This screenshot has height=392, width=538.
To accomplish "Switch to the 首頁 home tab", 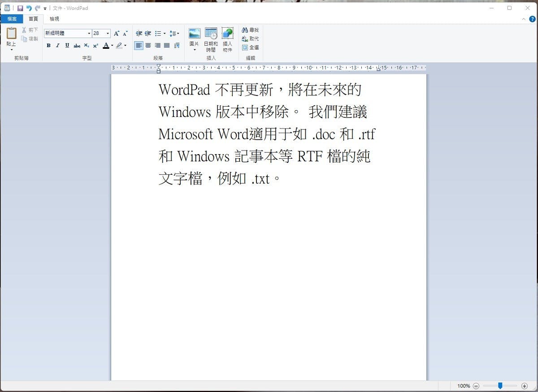I will (x=33, y=19).
